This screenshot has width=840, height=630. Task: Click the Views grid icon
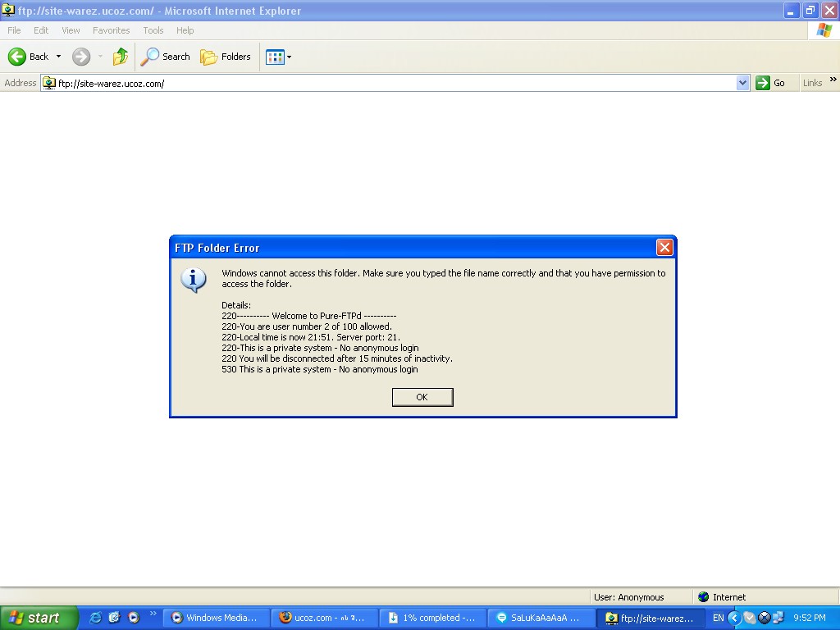[x=275, y=57]
